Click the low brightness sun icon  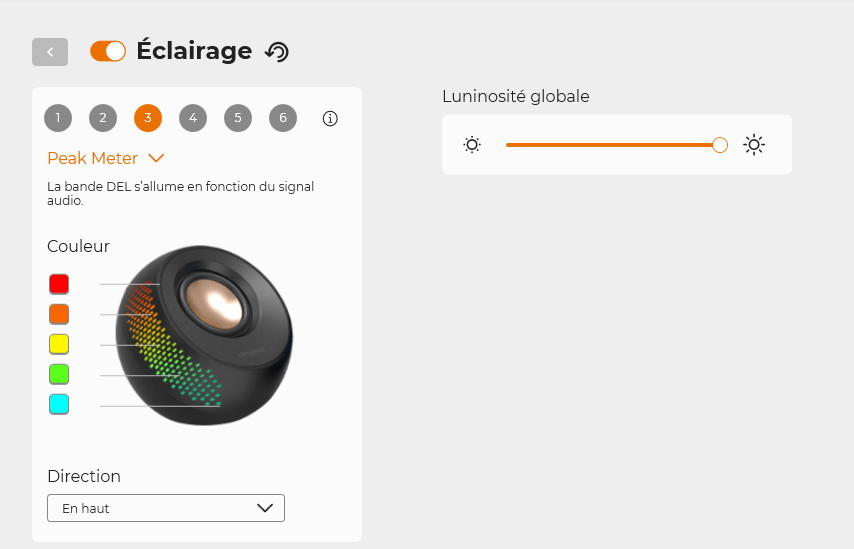coord(472,145)
